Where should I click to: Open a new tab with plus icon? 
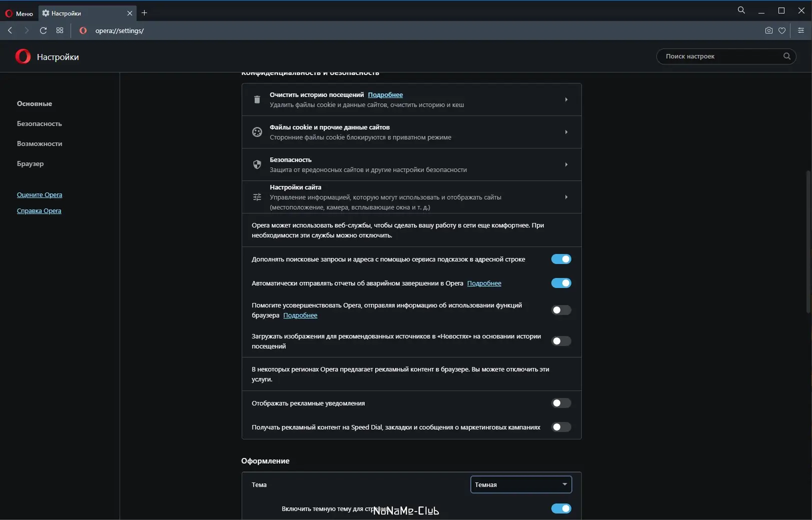coord(145,13)
